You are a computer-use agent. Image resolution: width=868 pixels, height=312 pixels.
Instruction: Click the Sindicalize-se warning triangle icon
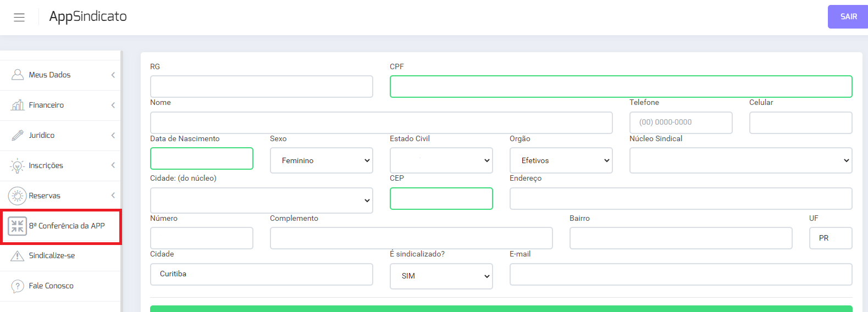[x=18, y=256]
